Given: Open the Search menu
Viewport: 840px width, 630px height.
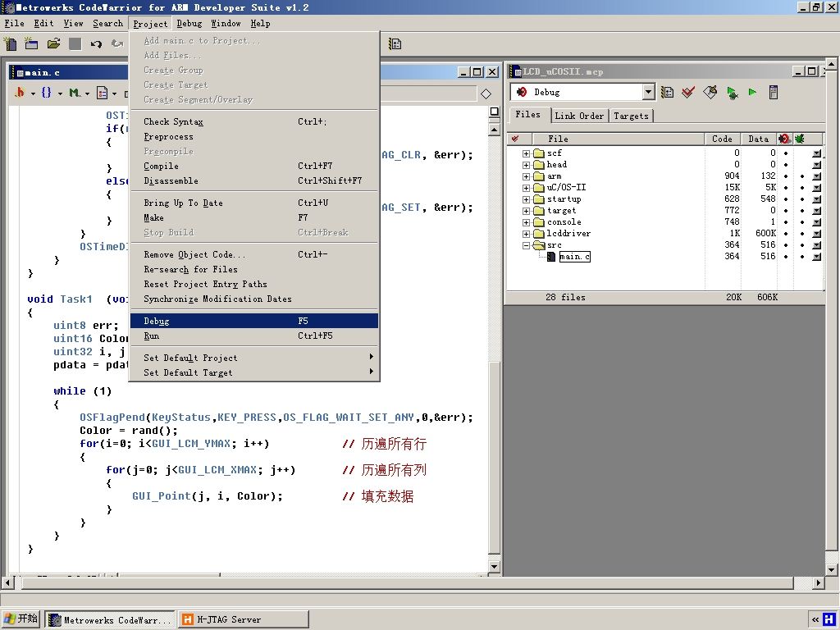Looking at the screenshot, I should tap(107, 24).
